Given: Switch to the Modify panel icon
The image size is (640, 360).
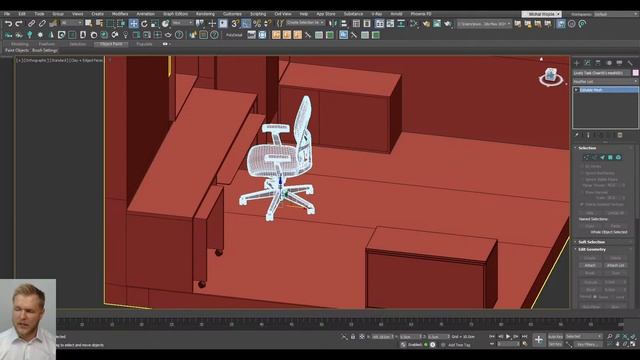Looking at the screenshot, I should (x=587, y=63).
